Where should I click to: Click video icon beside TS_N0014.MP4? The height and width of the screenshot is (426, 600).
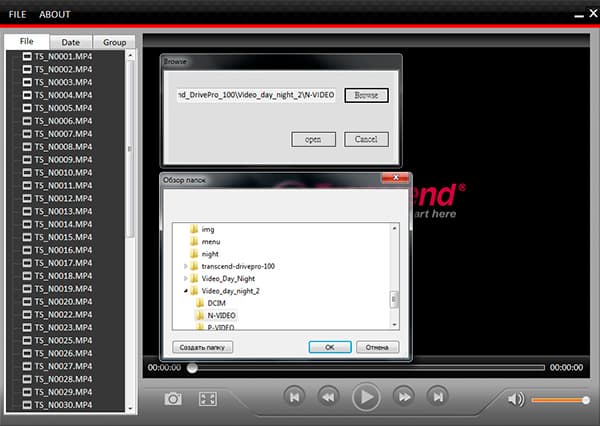click(27, 224)
